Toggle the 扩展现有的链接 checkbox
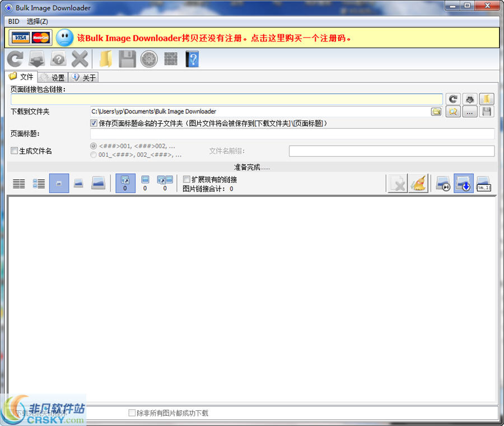This screenshot has height=426, width=504. click(x=187, y=179)
